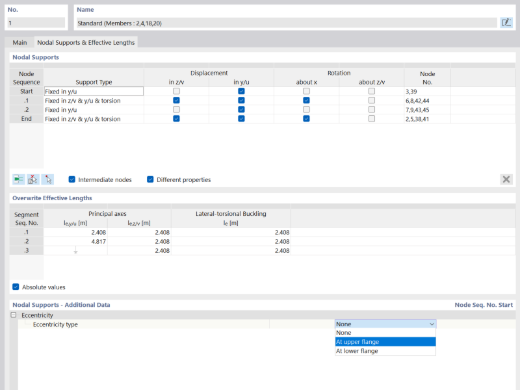Image resolution: width=520 pixels, height=390 pixels.
Task: Click the insert nodal support row icon
Action: point(19,179)
